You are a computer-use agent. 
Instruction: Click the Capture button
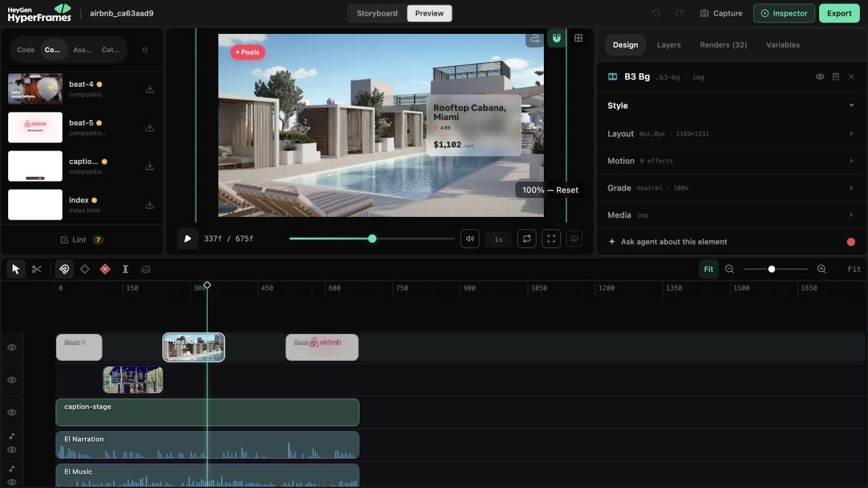click(721, 13)
